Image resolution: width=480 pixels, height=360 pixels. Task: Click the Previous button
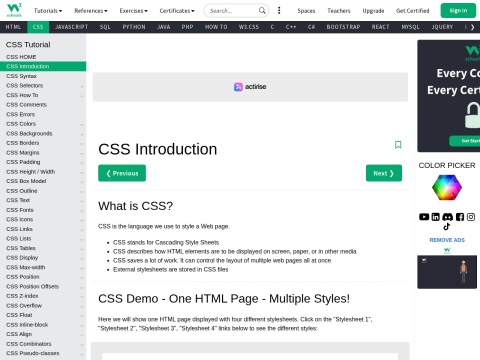(x=122, y=173)
